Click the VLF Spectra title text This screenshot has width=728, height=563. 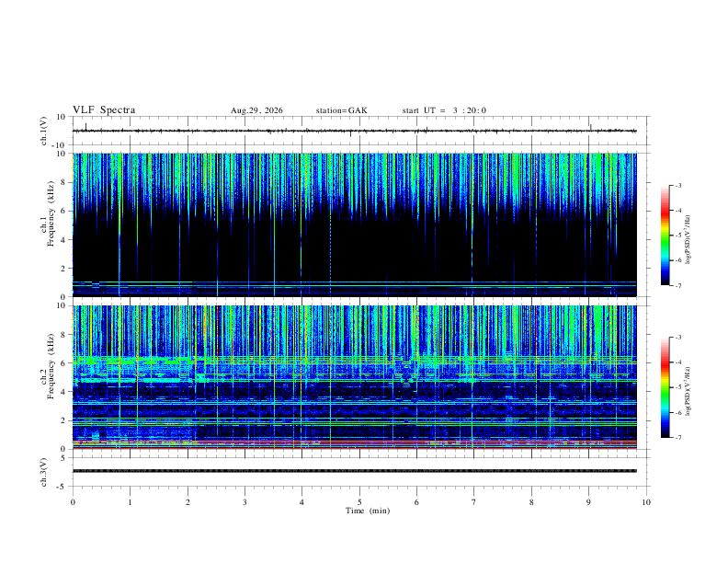pyautogui.click(x=104, y=110)
